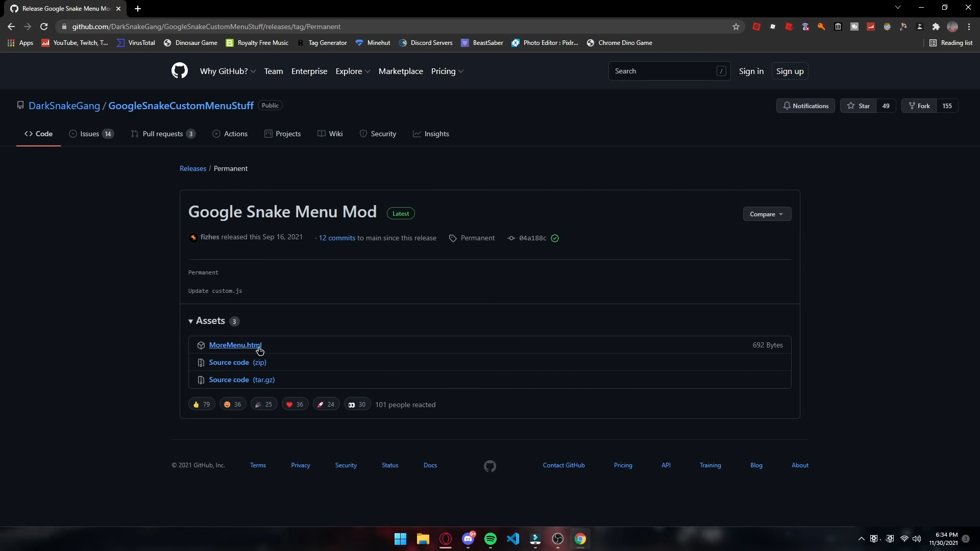Download MoreMenu.html asset
This screenshot has height=551, width=980.
pos(235,345)
